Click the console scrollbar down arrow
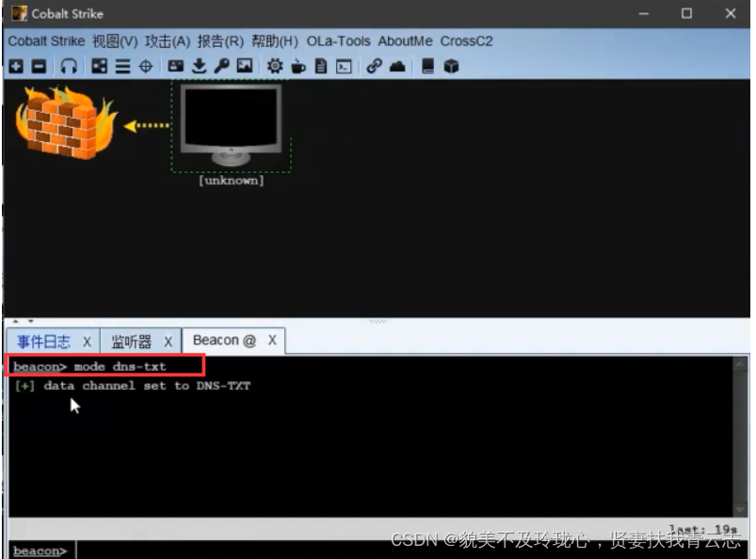This screenshot has width=756, height=559. (x=740, y=509)
